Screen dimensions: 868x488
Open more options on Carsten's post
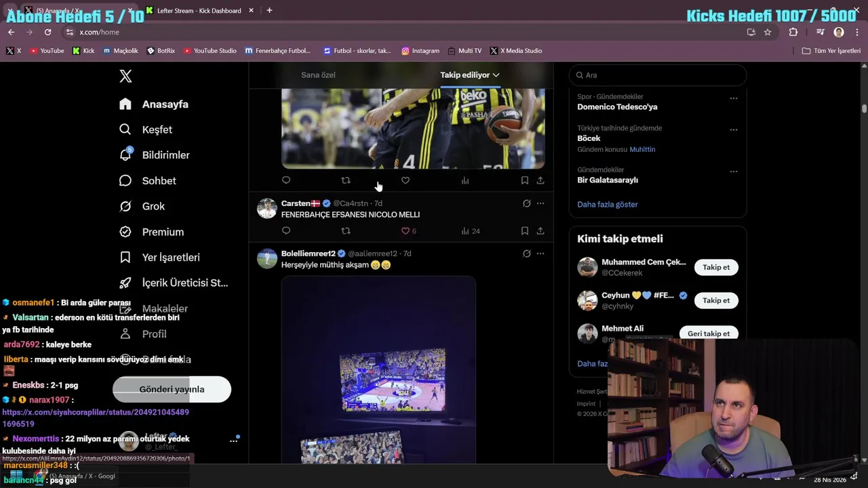coord(540,203)
